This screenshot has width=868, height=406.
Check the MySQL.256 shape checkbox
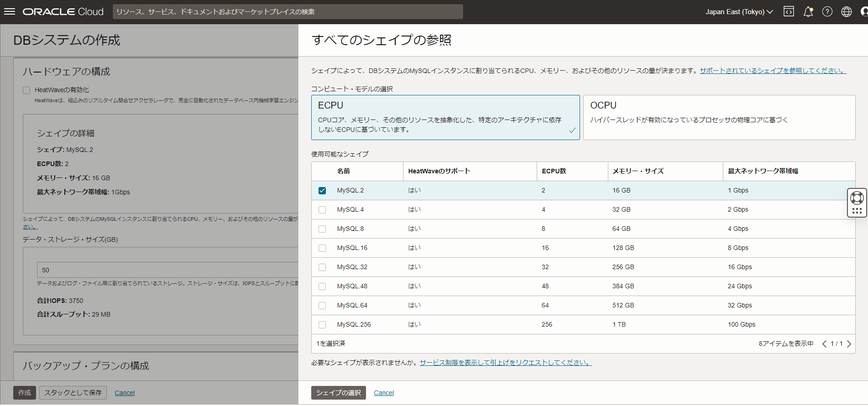(x=322, y=325)
